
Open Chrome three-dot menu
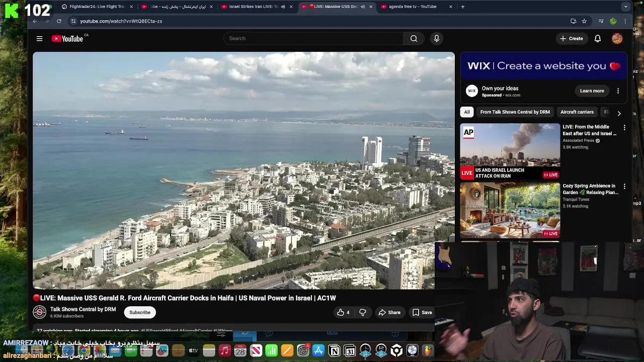click(x=625, y=21)
